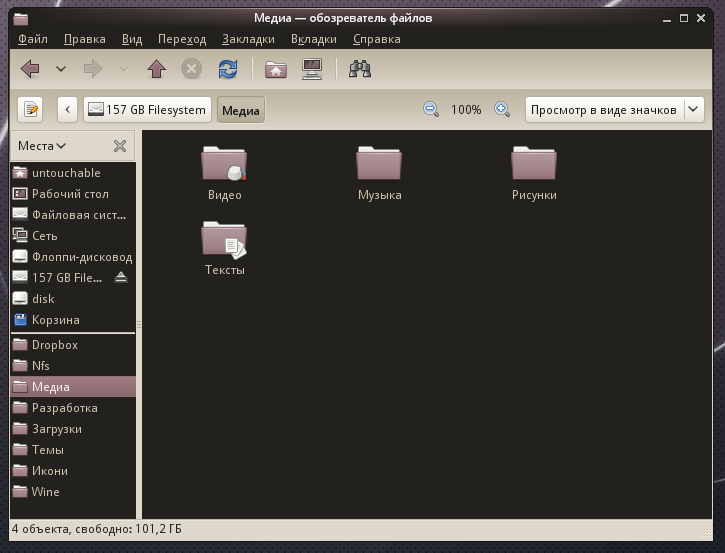
Task: Select the Рисунки folder
Action: 534,173
